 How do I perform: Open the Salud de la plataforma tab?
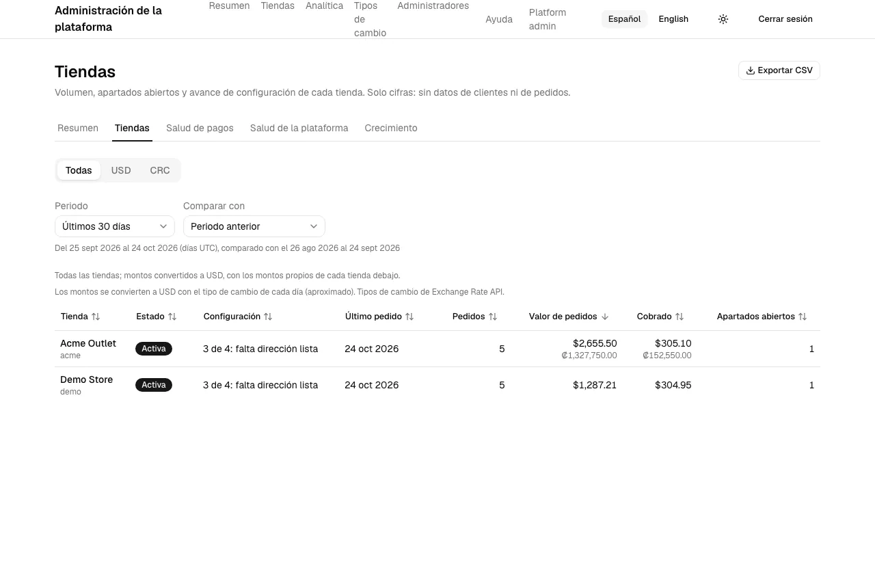pos(299,128)
